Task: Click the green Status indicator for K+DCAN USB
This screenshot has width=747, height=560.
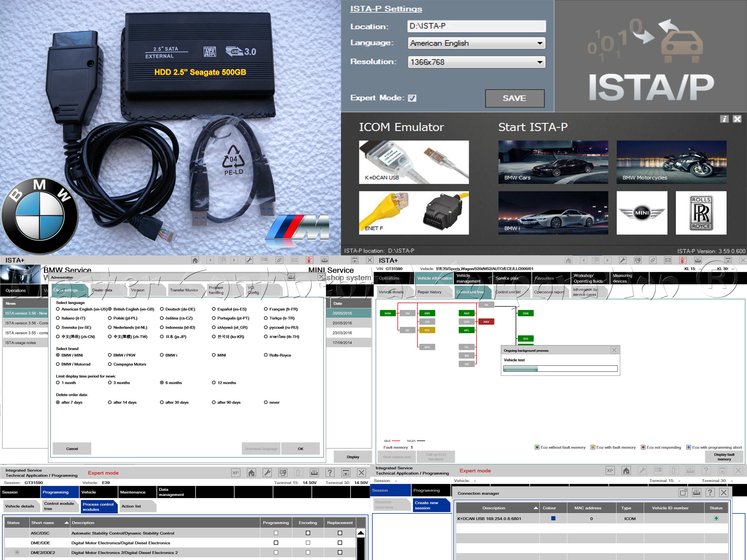Action: [x=716, y=518]
